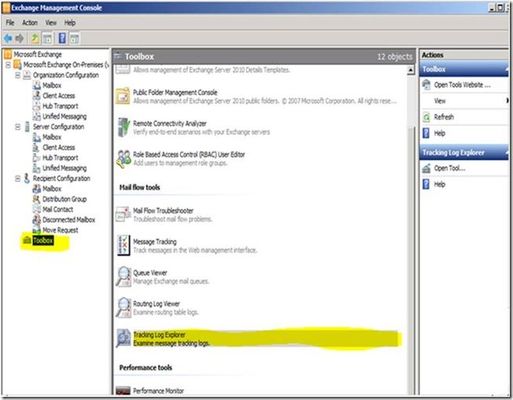The width and height of the screenshot is (513, 400).
Task: Collapse the Recipient Configuration node
Action: click(x=18, y=179)
